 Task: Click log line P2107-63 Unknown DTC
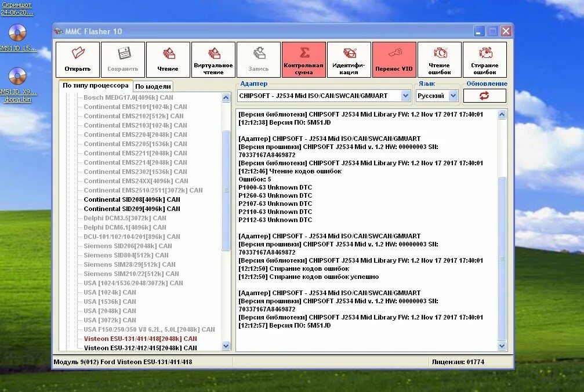pyautogui.click(x=275, y=204)
